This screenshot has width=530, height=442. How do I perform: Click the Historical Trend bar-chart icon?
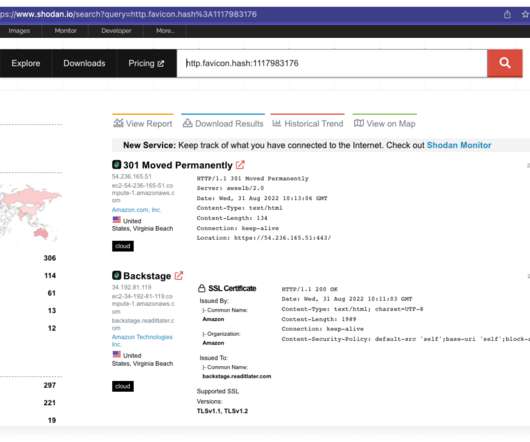tap(276, 123)
